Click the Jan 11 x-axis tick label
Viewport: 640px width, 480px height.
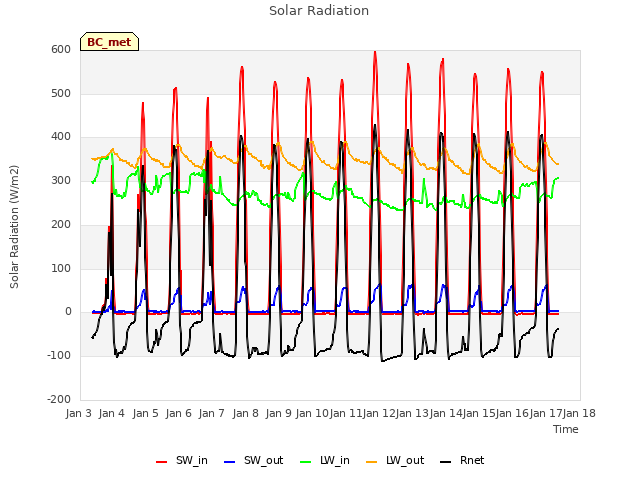(346, 413)
